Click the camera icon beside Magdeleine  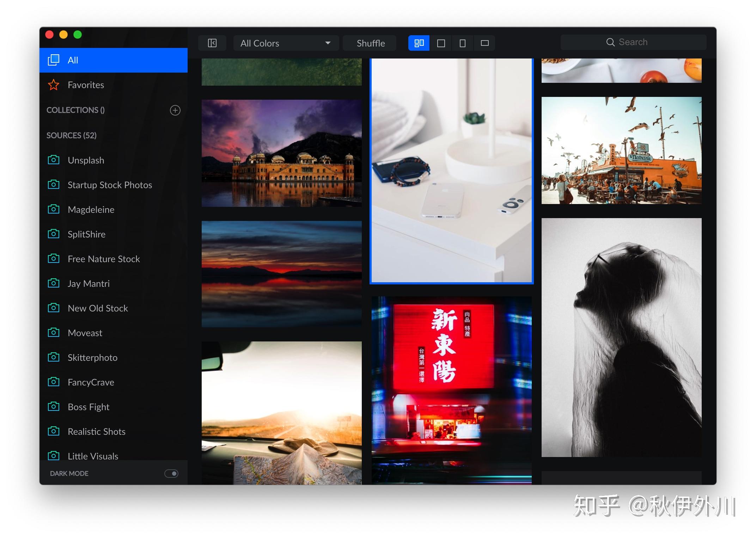(54, 209)
